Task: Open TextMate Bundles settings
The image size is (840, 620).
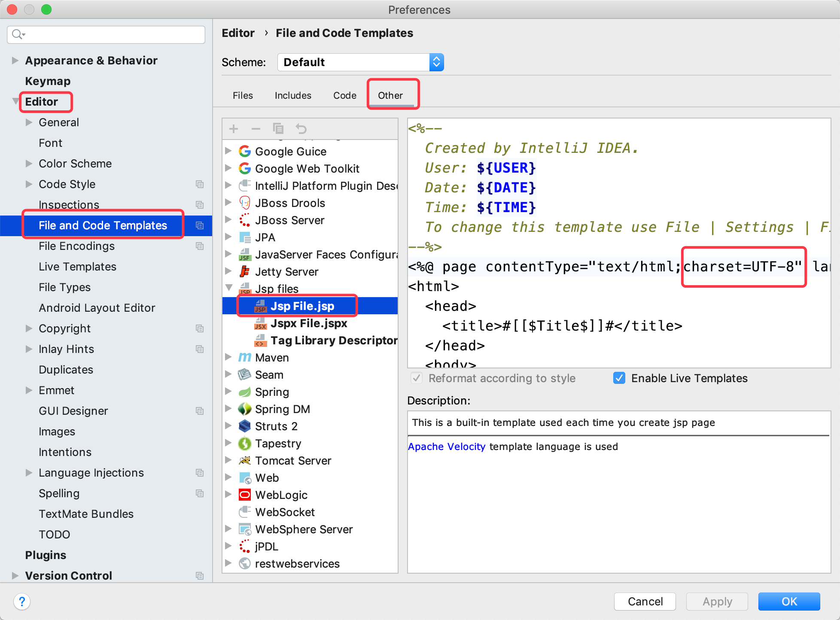Action: tap(86, 514)
